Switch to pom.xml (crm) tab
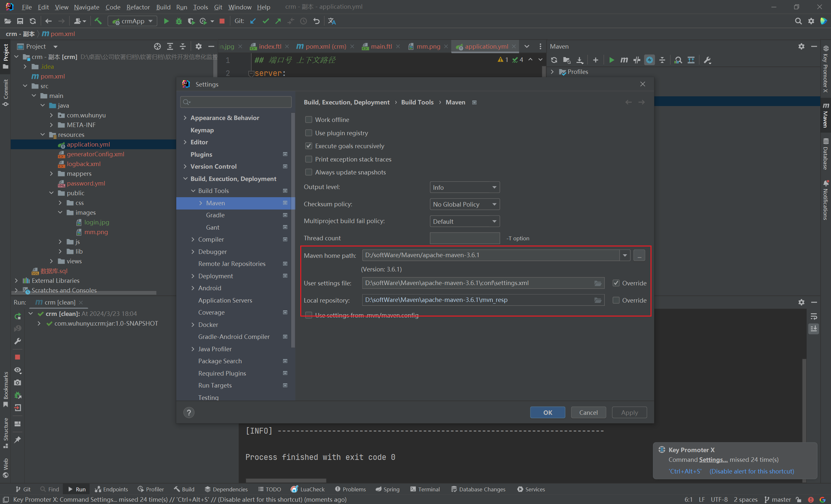831x504 pixels. point(325,46)
